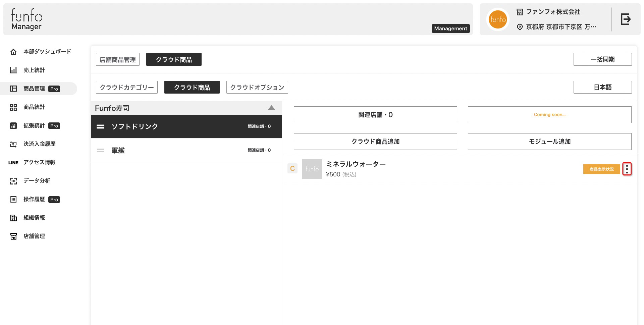Click the Coming soon... button

pos(549,115)
